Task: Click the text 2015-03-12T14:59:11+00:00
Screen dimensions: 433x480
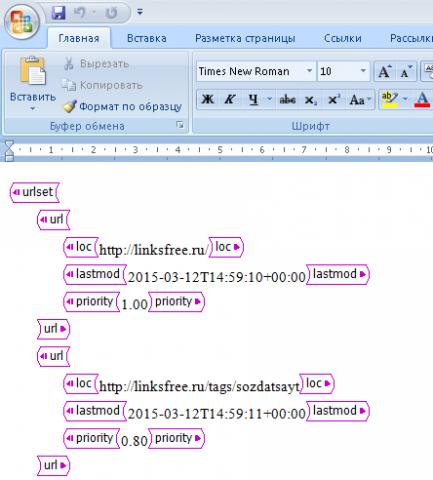Action: tap(217, 414)
